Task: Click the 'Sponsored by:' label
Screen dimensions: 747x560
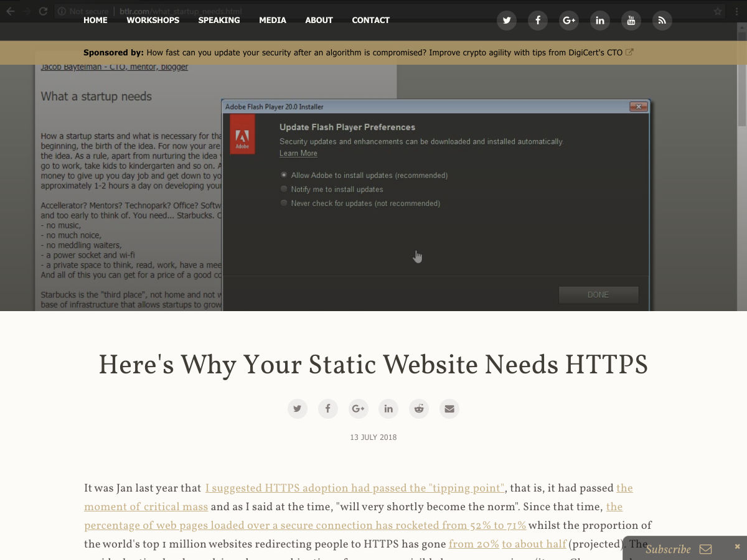Action: point(113,52)
